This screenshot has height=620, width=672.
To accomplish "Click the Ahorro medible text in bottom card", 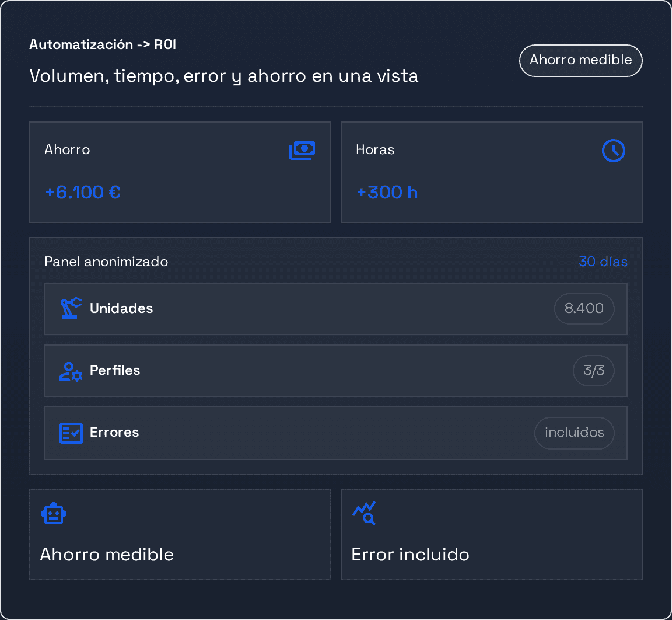I will click(x=107, y=555).
